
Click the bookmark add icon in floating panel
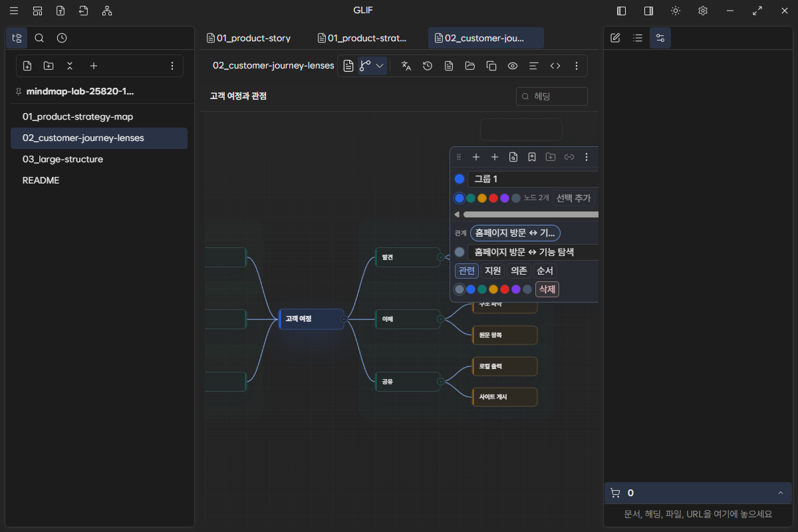(x=532, y=157)
